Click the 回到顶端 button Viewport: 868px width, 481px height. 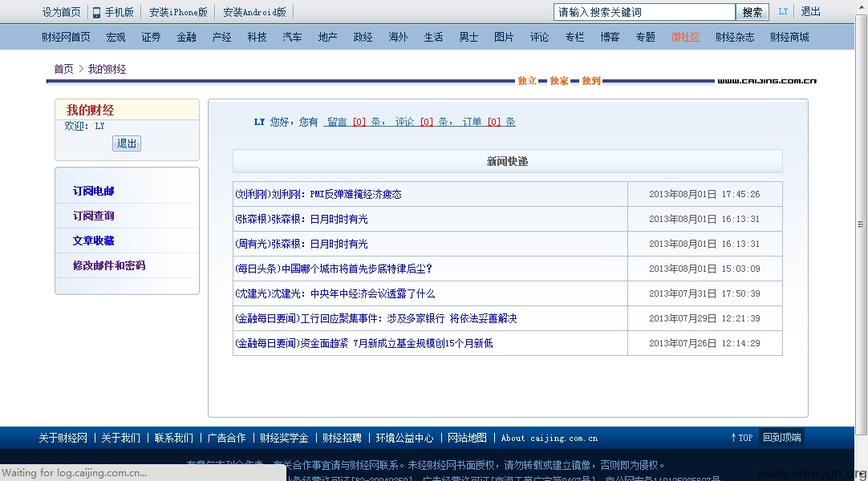781,438
